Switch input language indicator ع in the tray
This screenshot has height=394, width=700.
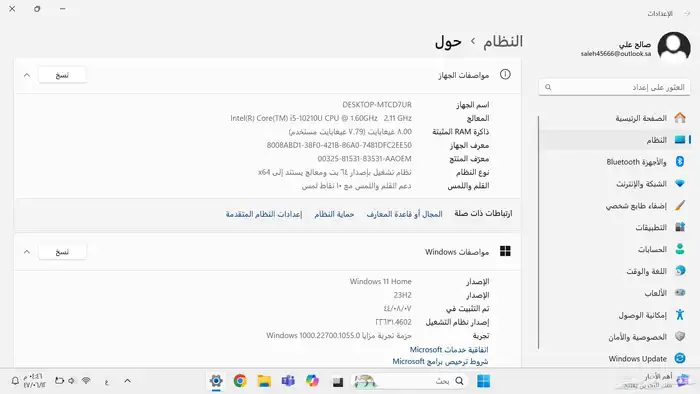107,381
